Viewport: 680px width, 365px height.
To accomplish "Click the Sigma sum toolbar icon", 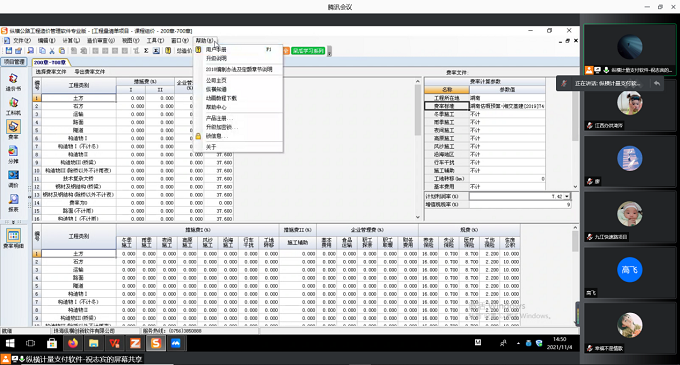I will pos(146,51).
